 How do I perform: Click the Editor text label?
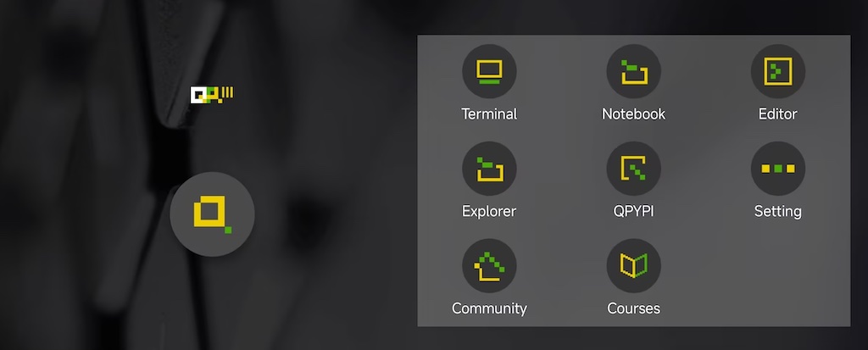click(x=778, y=114)
